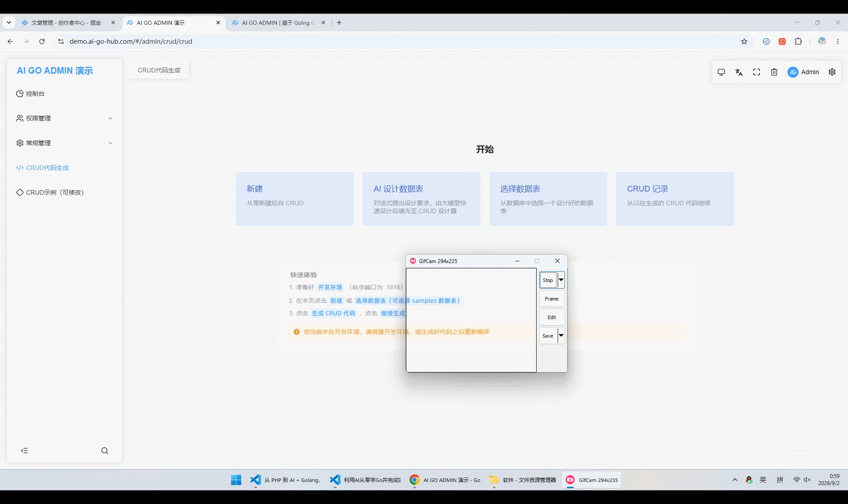Open a new browser tab

pyautogui.click(x=339, y=23)
